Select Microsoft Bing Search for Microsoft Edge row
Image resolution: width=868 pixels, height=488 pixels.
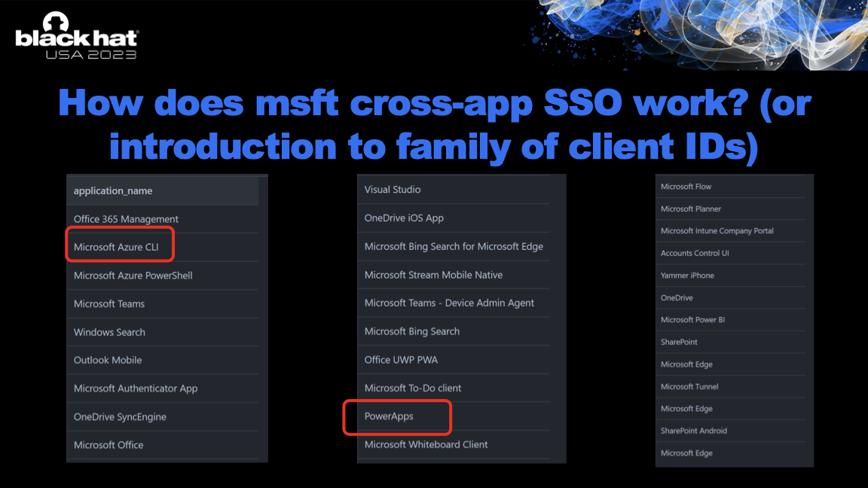tap(454, 246)
